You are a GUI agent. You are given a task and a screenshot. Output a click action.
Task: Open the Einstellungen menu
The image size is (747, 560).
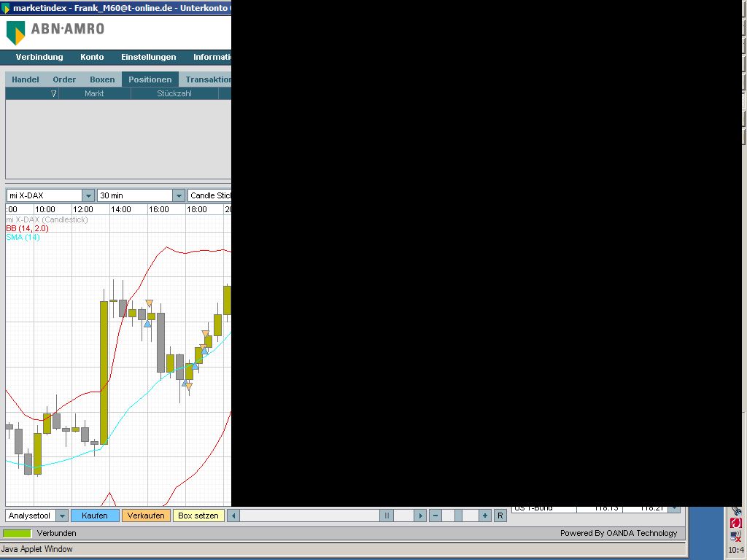pyautogui.click(x=148, y=57)
